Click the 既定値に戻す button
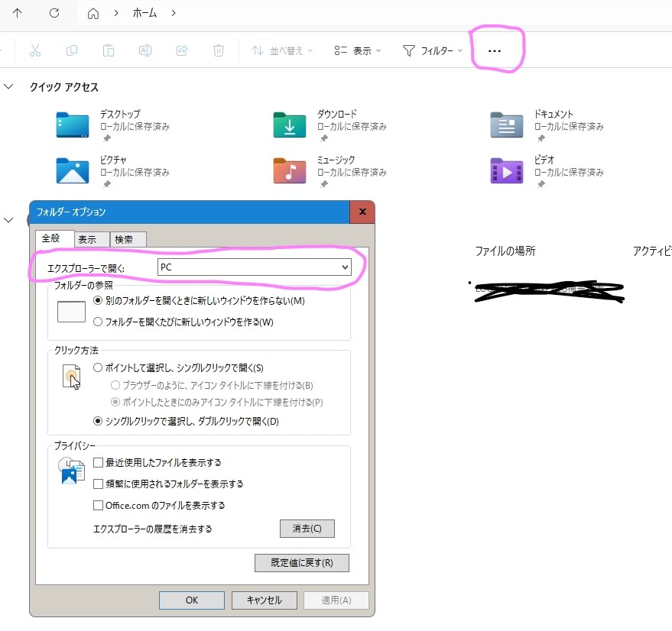The width and height of the screenshot is (672, 631). pos(301,563)
